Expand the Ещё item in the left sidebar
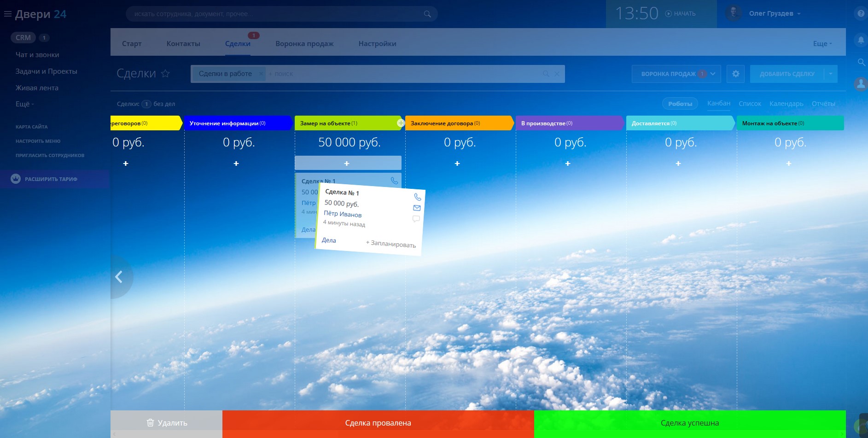 click(x=25, y=104)
